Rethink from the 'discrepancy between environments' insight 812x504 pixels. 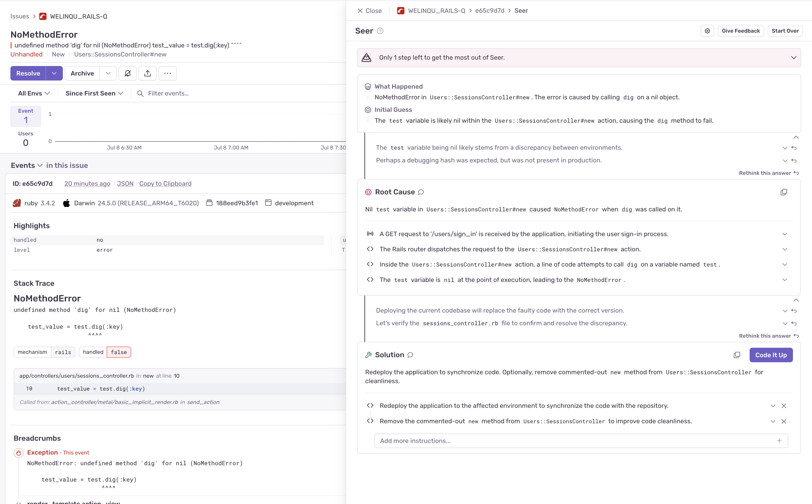(794, 148)
